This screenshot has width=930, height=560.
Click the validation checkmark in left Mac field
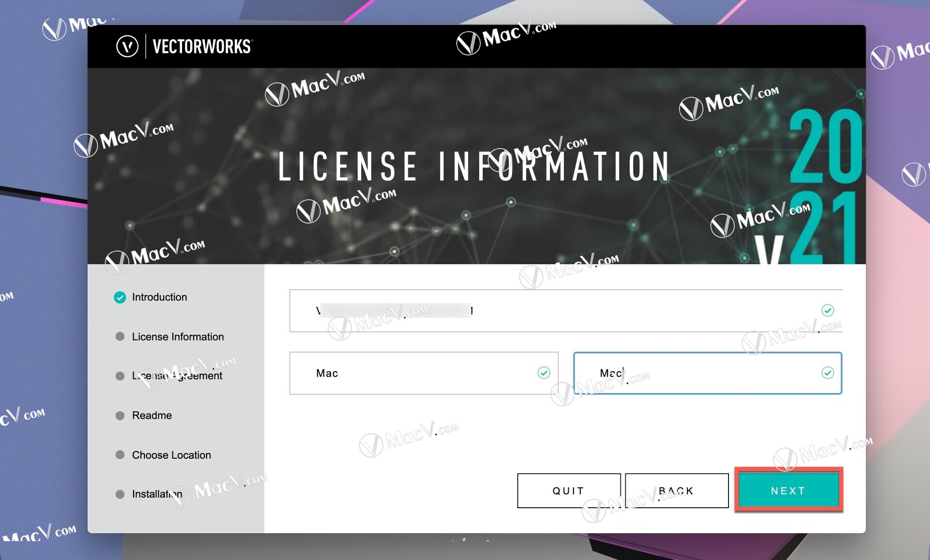coord(544,373)
